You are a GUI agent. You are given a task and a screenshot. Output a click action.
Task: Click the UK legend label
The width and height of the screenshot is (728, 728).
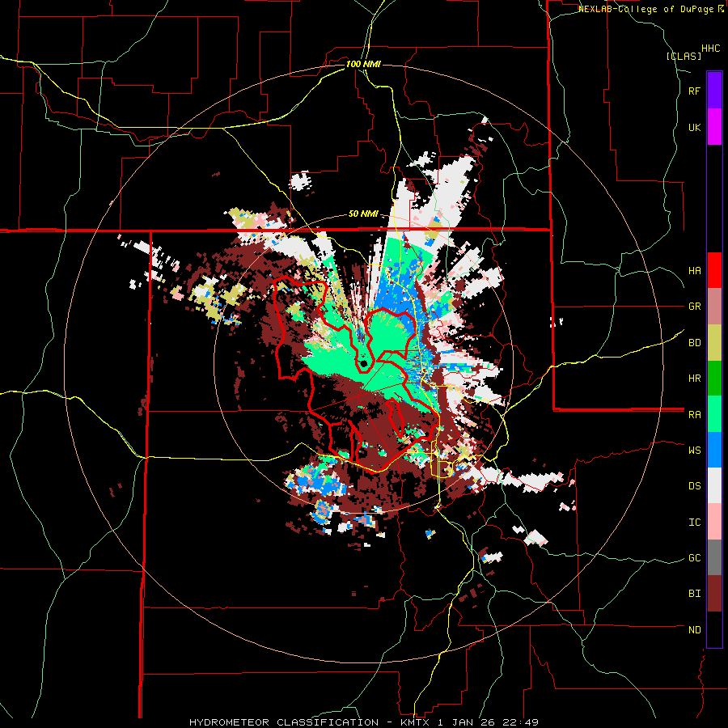click(694, 127)
